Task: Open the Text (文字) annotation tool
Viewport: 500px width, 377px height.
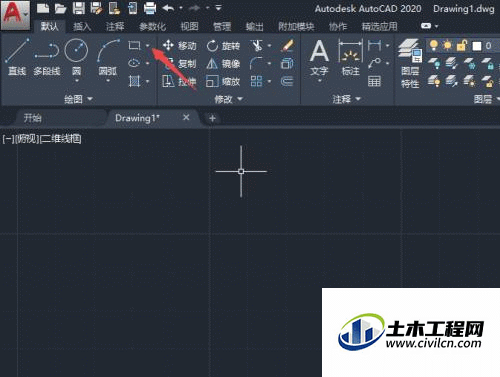Action: [319, 58]
